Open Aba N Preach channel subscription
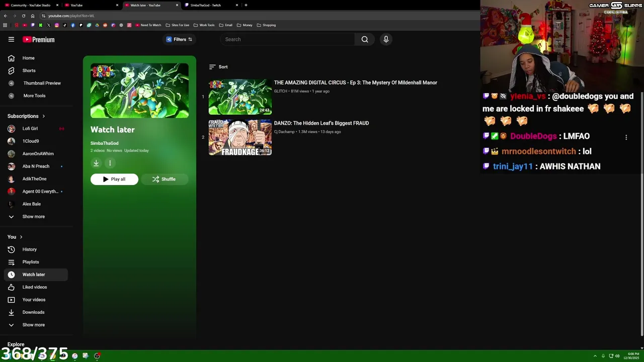 35,166
